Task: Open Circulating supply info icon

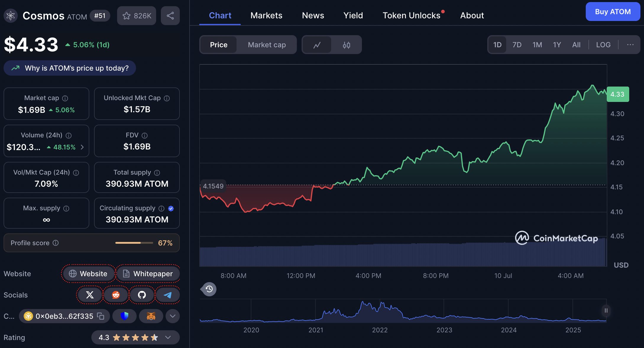Action: point(161,209)
